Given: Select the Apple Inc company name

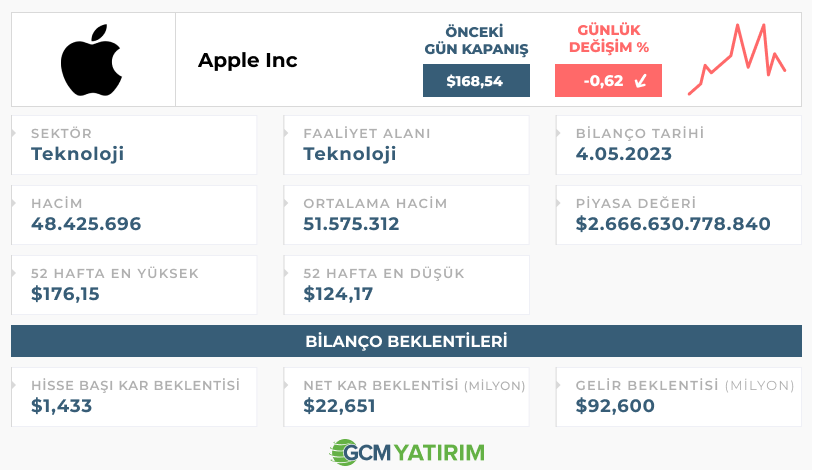Looking at the screenshot, I should click(247, 61).
